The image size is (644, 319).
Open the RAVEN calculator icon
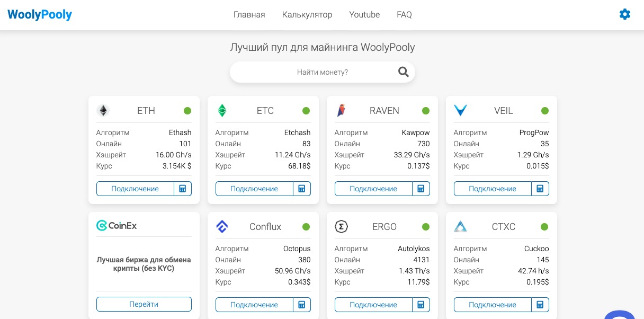click(421, 189)
